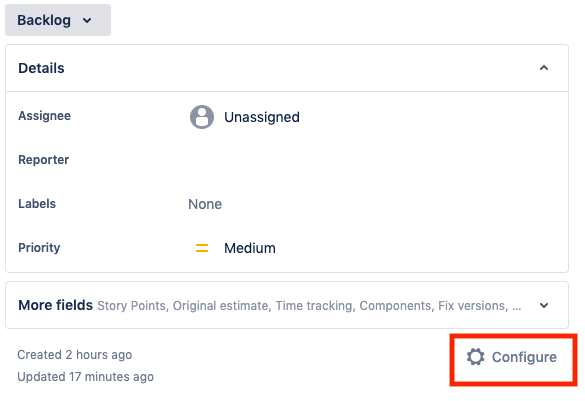Collapse the Details panel chevron
Image resolution: width=585 pixels, height=401 pixels.
point(544,68)
